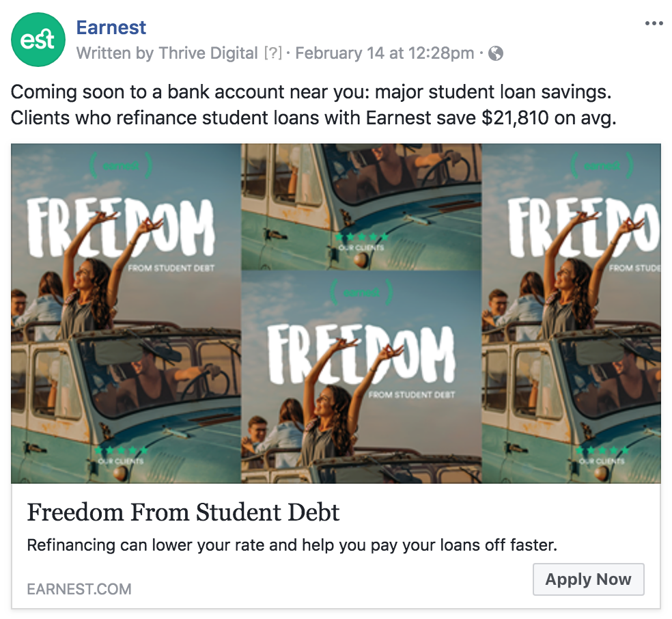
Task: Click the green earnest logo in left image
Action: pyautogui.click(x=121, y=165)
